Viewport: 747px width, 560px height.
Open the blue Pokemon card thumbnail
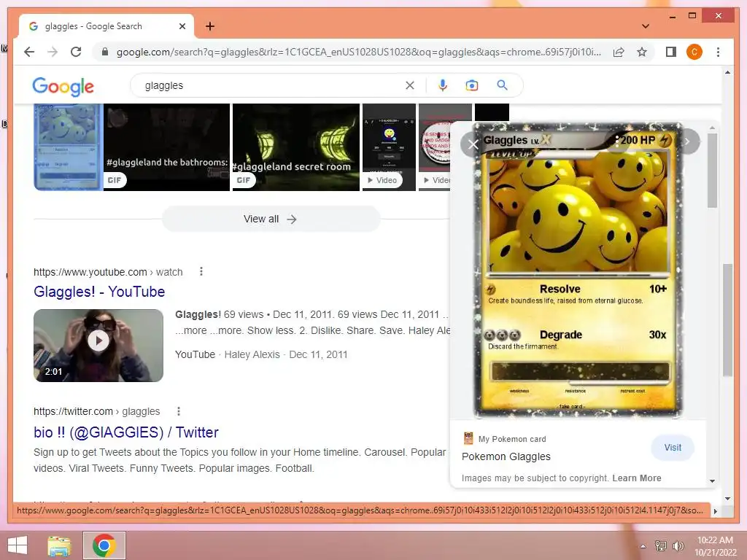68,147
